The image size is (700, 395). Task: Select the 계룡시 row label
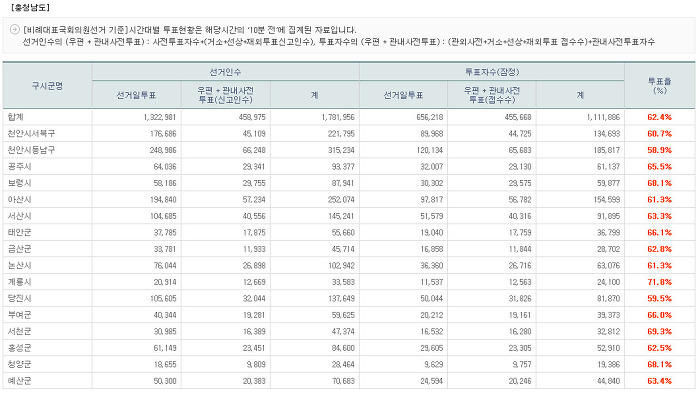coord(19,282)
